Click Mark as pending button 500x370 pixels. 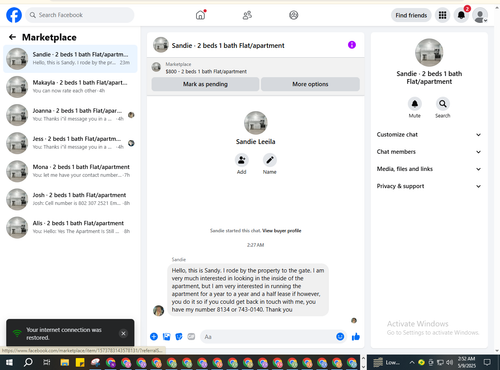(205, 84)
